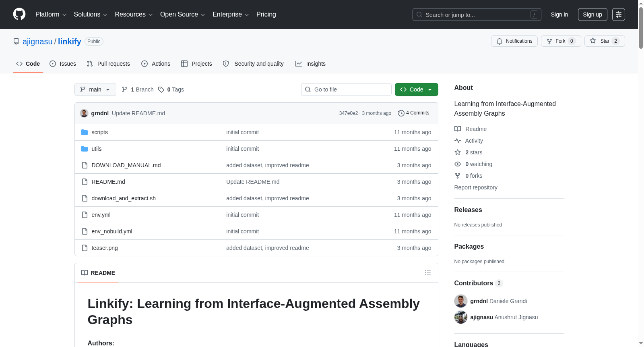
Task: Click the Fork icon
Action: pos(549,41)
